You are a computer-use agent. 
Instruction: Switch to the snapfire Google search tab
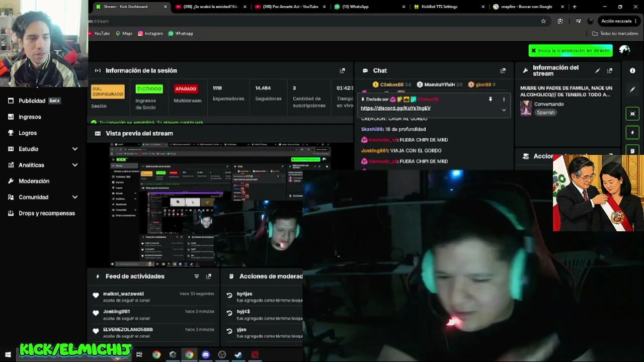tap(528, 7)
